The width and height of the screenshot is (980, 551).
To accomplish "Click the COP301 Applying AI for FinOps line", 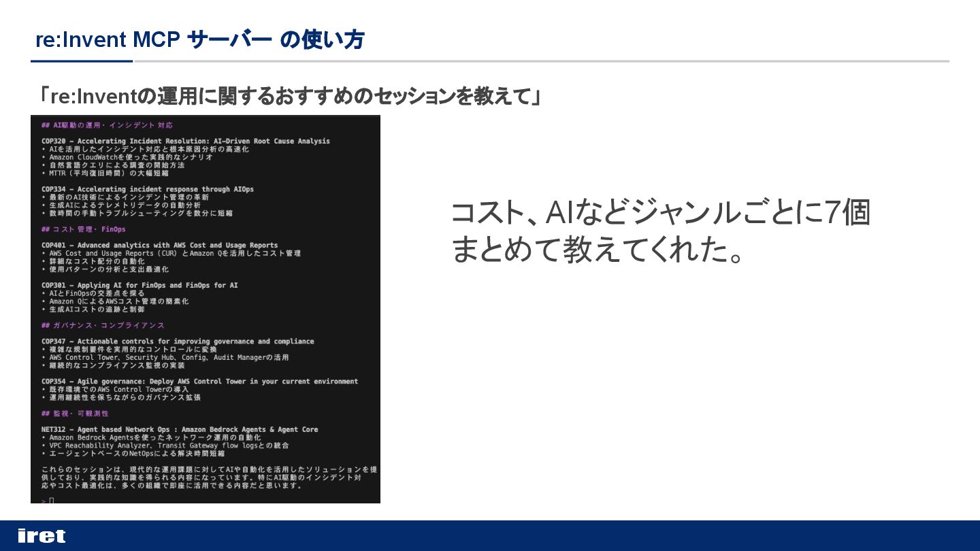I will (x=140, y=285).
